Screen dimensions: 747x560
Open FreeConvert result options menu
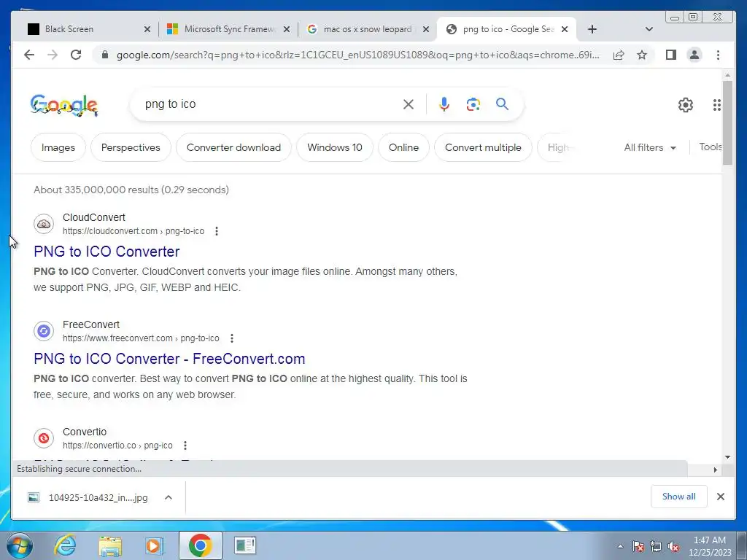[232, 338]
